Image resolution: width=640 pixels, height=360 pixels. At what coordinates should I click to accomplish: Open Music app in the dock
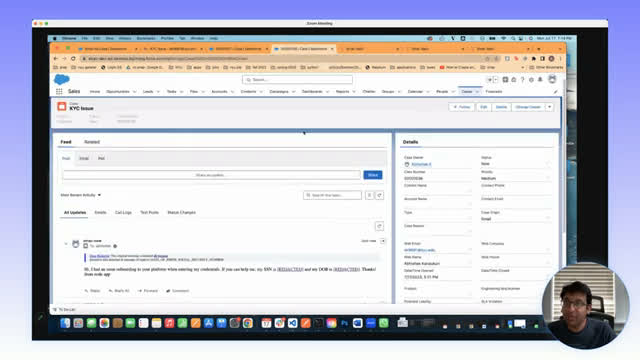coord(169,323)
